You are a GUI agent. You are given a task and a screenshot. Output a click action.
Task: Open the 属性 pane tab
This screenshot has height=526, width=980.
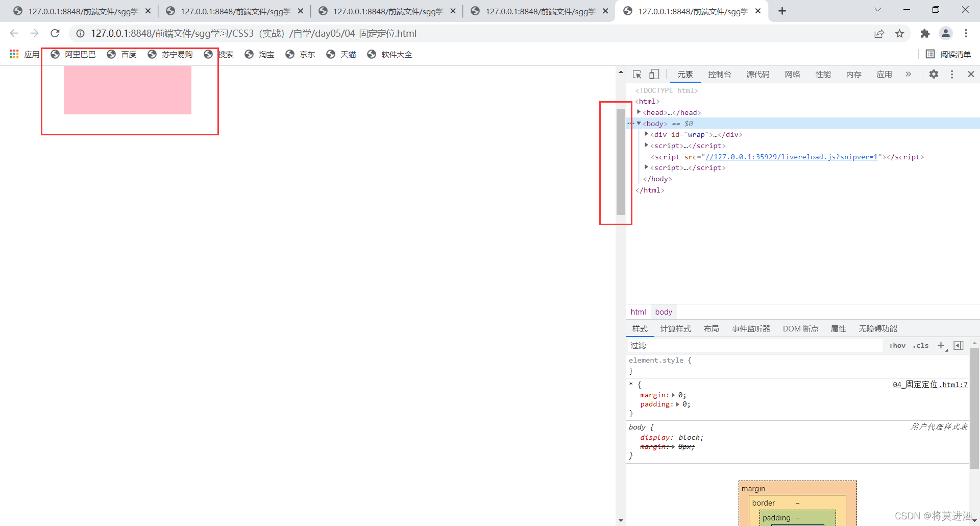point(838,329)
